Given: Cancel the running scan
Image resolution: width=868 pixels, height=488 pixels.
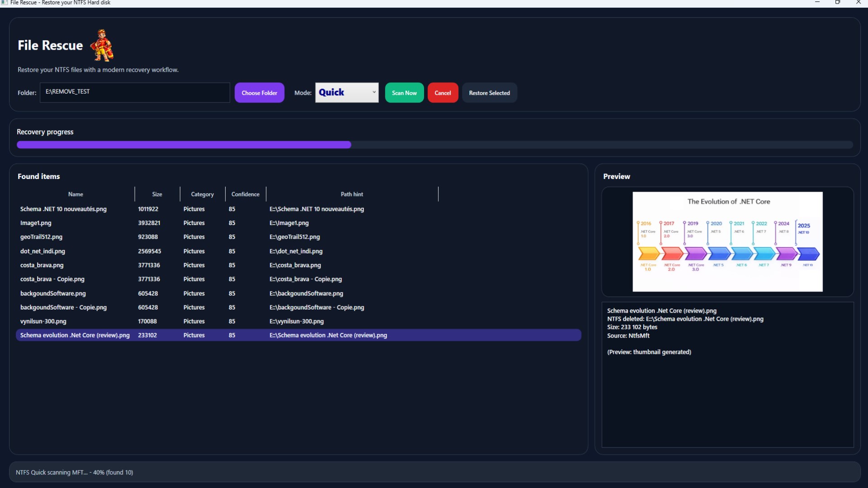Looking at the screenshot, I should pos(443,93).
